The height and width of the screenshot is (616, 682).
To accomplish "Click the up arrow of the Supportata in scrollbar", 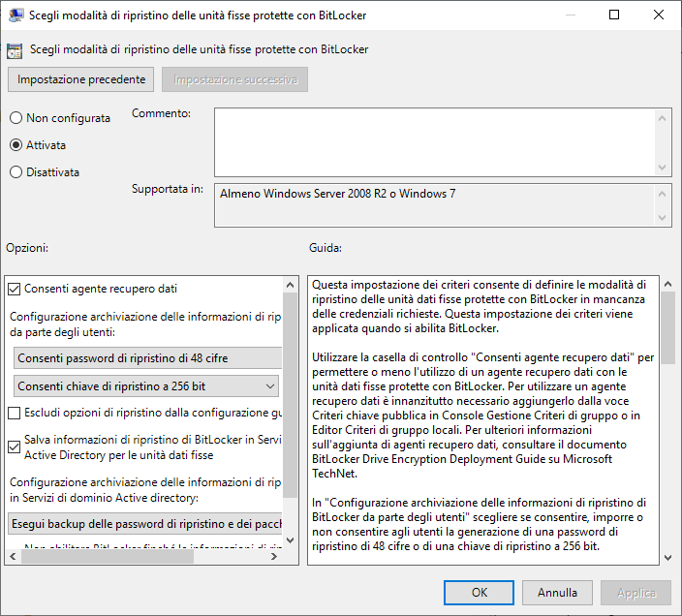I will coord(662,194).
